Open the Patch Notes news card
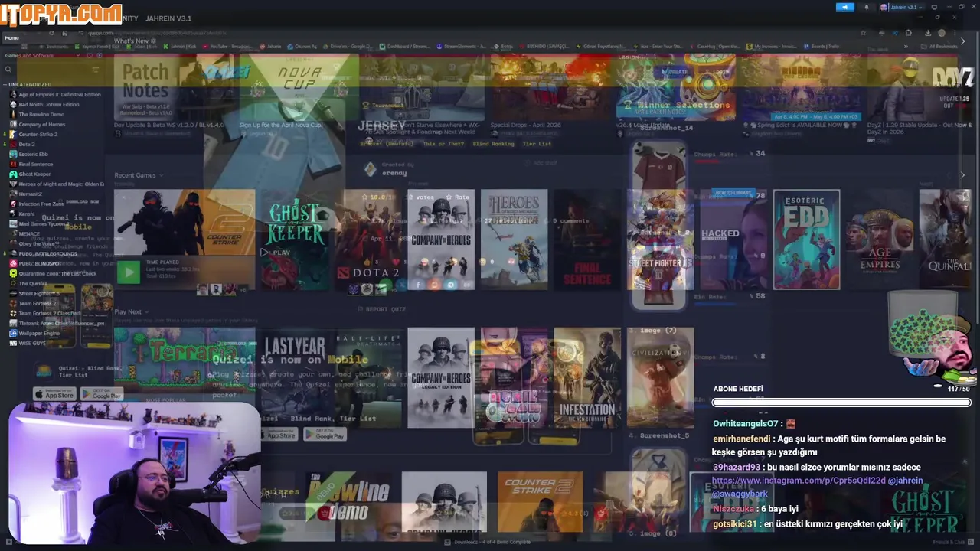 175,86
